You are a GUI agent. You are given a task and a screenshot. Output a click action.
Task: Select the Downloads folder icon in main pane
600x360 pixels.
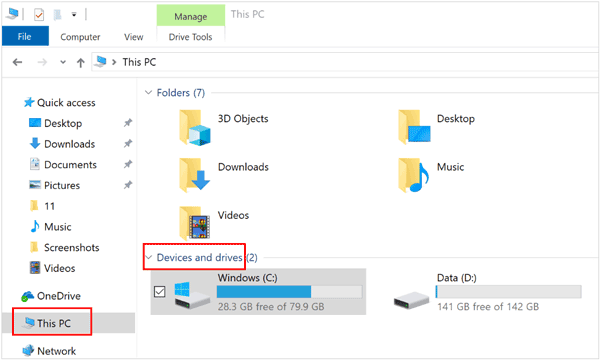pyautogui.click(x=194, y=175)
